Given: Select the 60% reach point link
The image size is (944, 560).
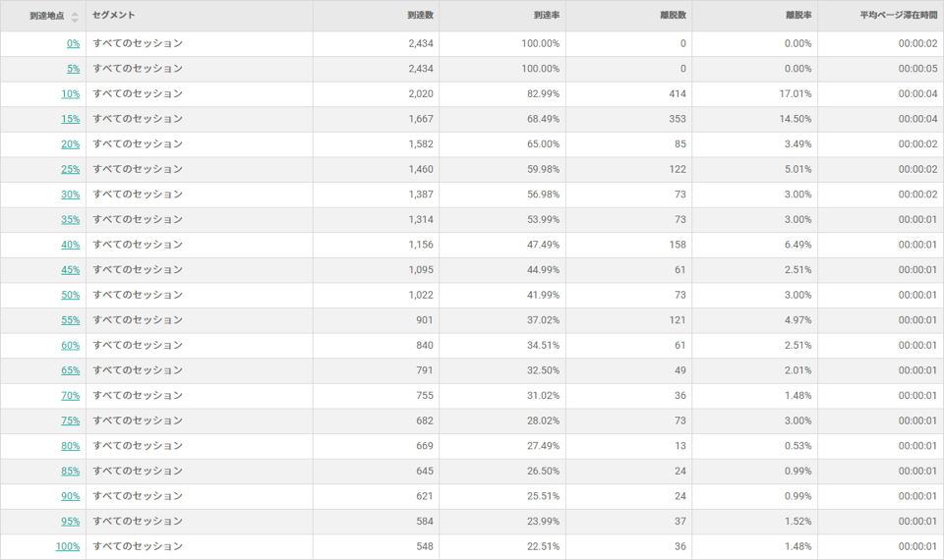Looking at the screenshot, I should click(70, 345).
